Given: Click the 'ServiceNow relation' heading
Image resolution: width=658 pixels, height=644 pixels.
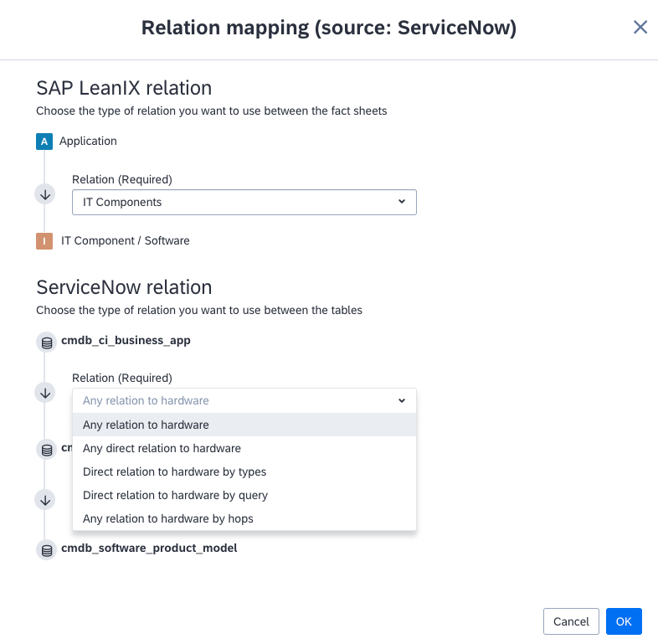Looking at the screenshot, I should click(x=124, y=287).
